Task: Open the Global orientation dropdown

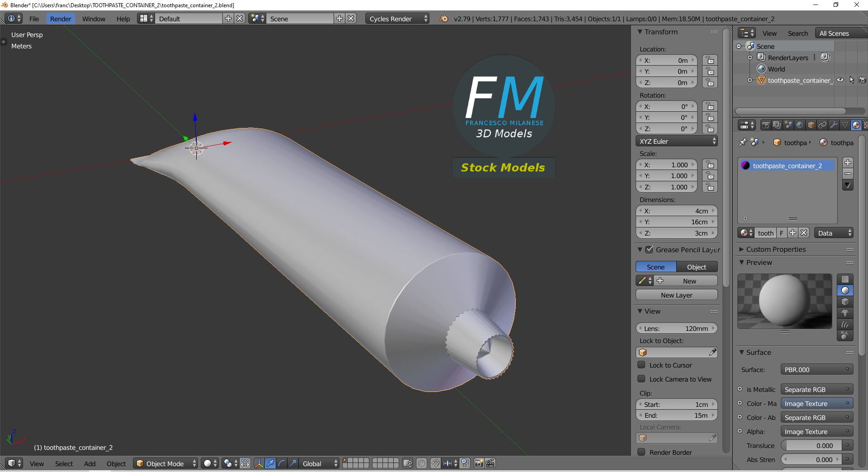Action: coord(319,463)
